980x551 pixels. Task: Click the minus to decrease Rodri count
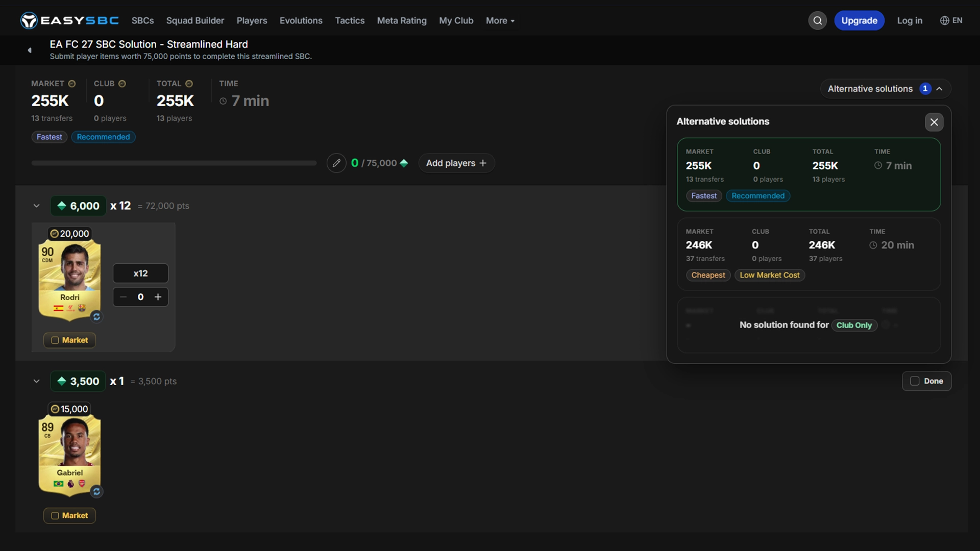point(123,297)
